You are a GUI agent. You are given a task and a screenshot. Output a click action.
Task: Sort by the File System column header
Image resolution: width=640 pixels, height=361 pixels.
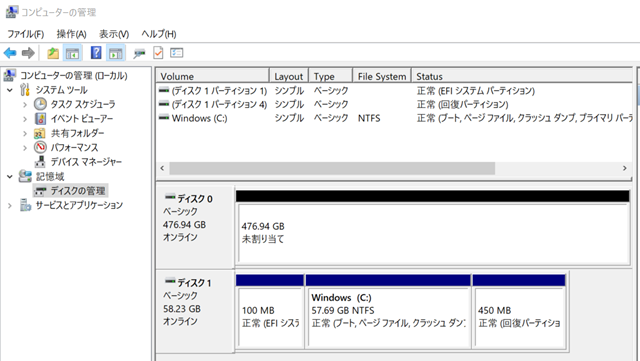[382, 76]
